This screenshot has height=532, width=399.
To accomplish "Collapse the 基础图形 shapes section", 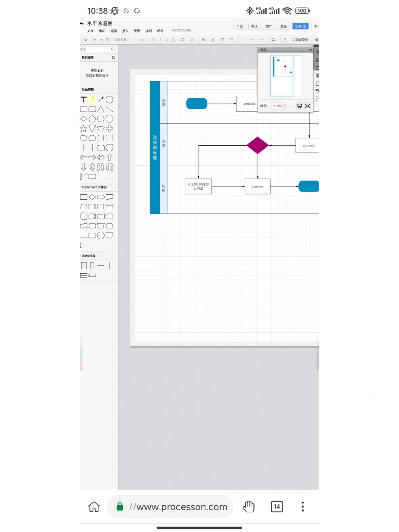I will [88, 90].
